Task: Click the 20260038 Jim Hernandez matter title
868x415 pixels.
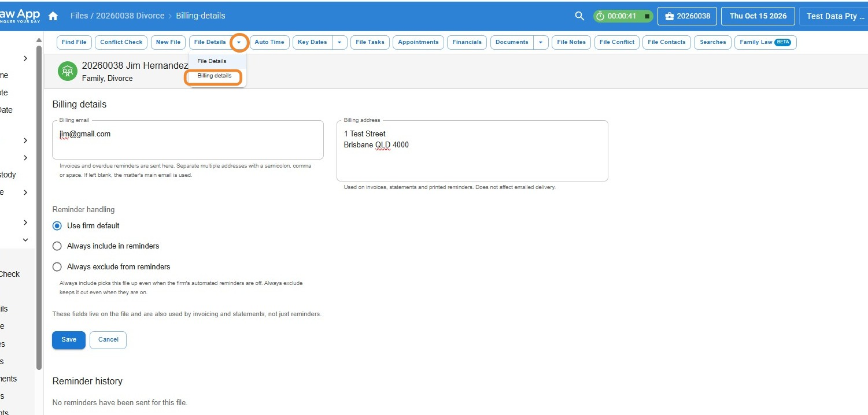Action: (x=135, y=66)
